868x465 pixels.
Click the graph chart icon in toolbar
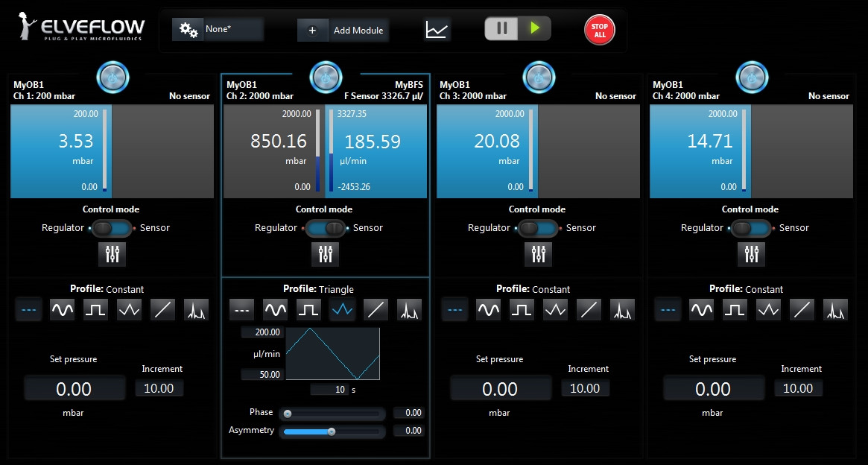pos(437,30)
